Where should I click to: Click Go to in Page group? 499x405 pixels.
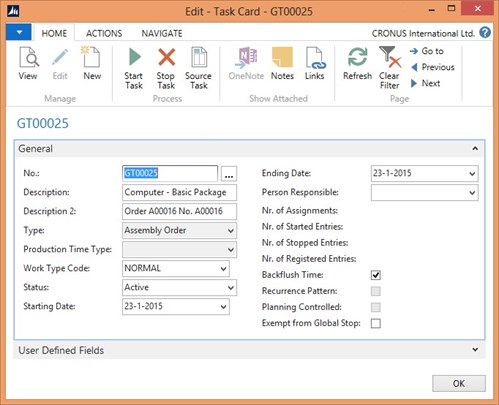tap(427, 51)
